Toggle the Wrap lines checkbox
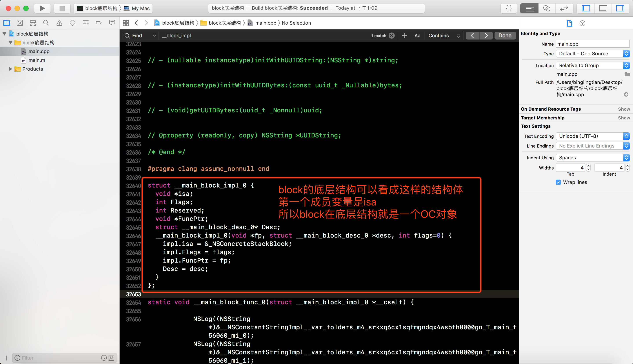Image resolution: width=633 pixels, height=364 pixels. (x=558, y=182)
